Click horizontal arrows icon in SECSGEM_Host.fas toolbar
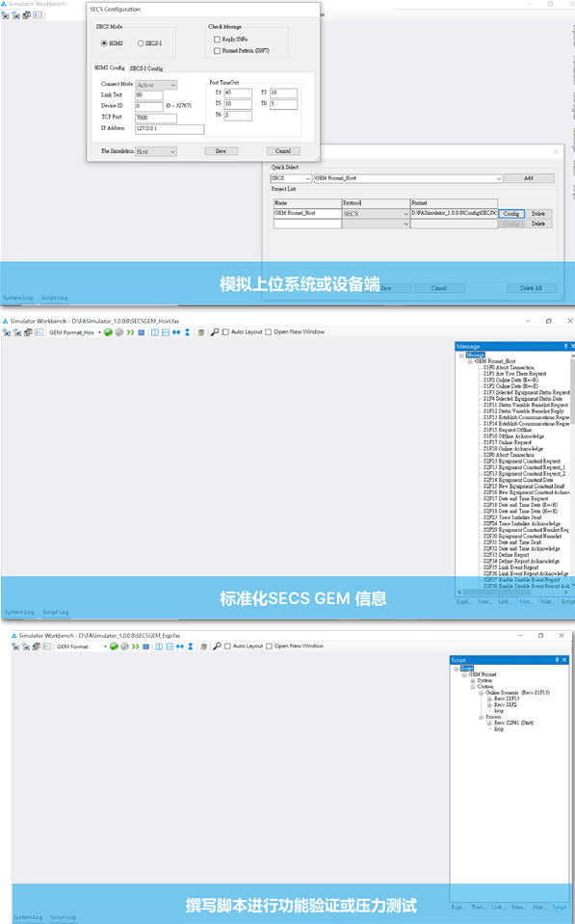This screenshot has height=924, width=575. tap(176, 332)
